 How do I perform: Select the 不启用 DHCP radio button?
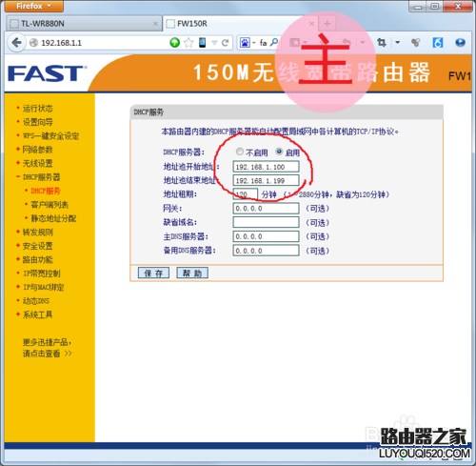click(240, 152)
